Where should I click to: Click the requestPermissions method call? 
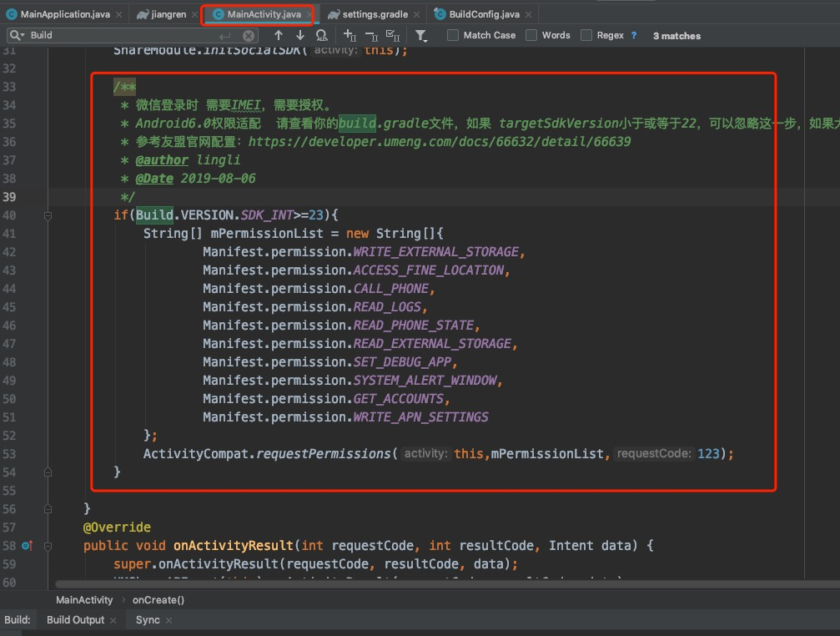click(324, 454)
